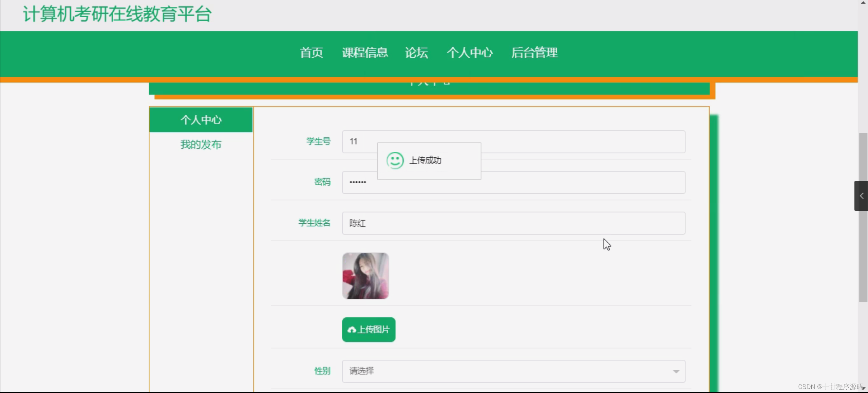Click the smiley icon in upload success toast
Image resolution: width=868 pixels, height=393 pixels.
[395, 161]
